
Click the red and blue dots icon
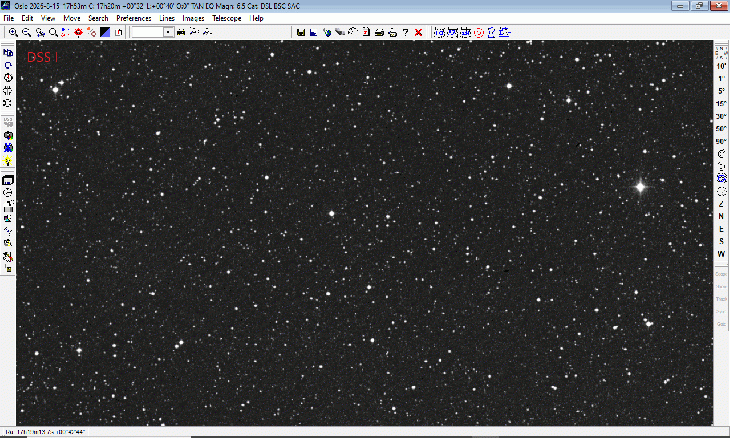point(65,32)
